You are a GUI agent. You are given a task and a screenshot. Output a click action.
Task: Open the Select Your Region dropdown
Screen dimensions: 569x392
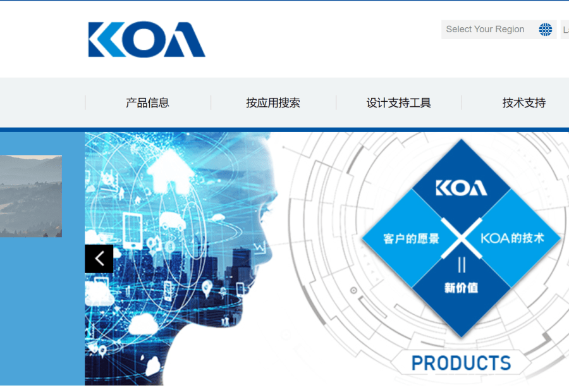pos(499,29)
